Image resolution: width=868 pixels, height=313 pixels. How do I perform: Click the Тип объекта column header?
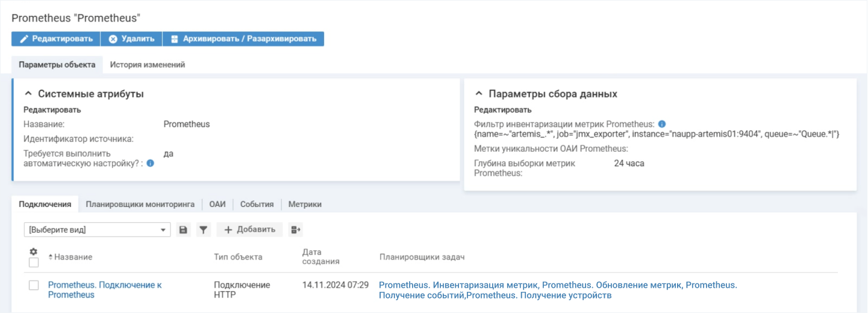tap(238, 257)
